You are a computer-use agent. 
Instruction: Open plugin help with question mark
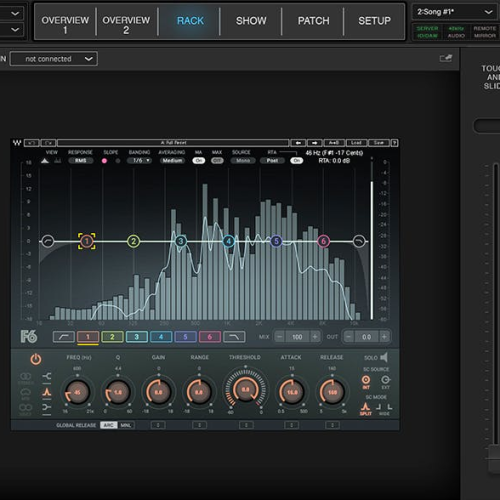coord(395,143)
